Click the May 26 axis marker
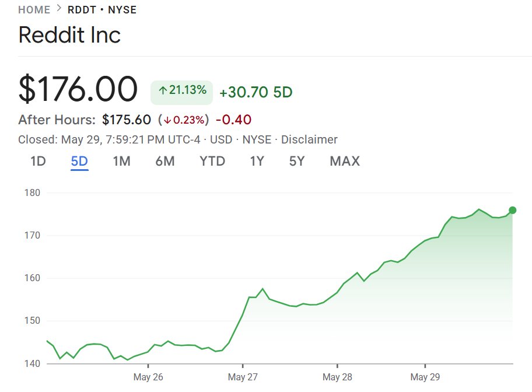The width and height of the screenshot is (532, 392). pos(148,377)
